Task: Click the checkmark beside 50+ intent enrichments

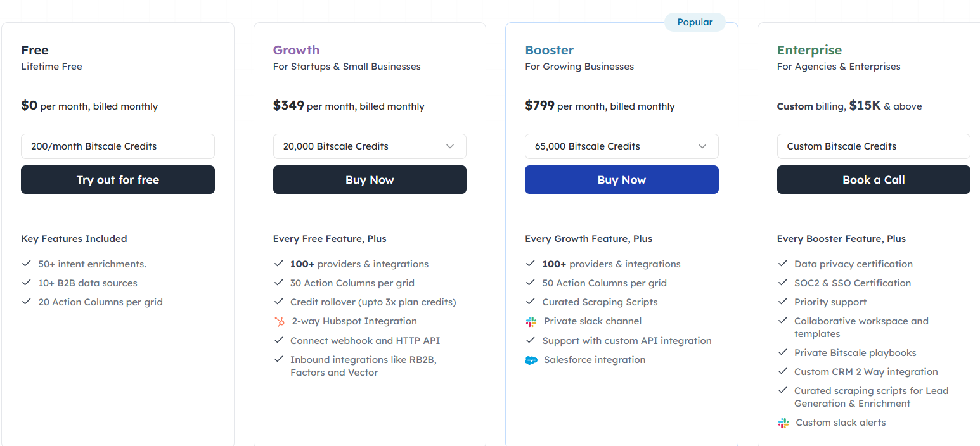Action: 27,264
